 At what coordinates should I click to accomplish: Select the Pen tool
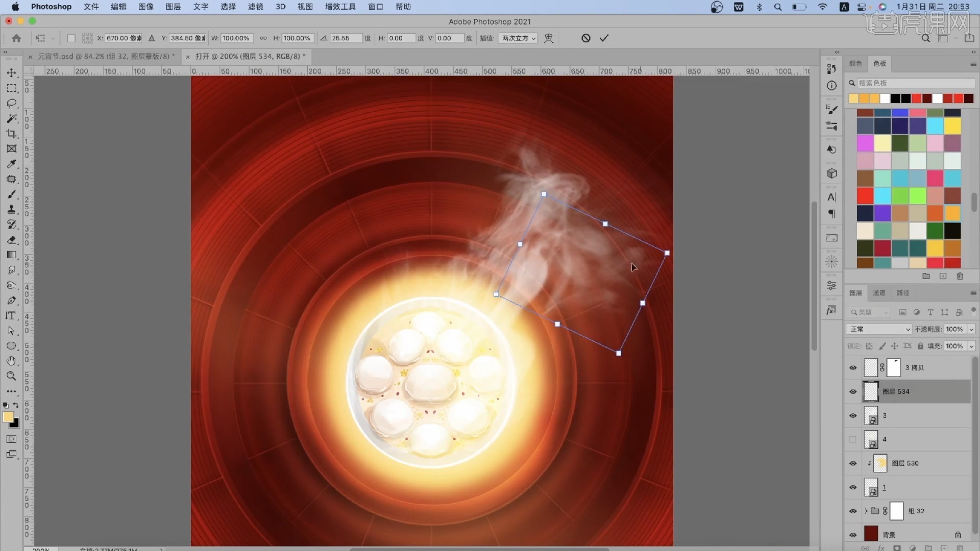pos(11,300)
